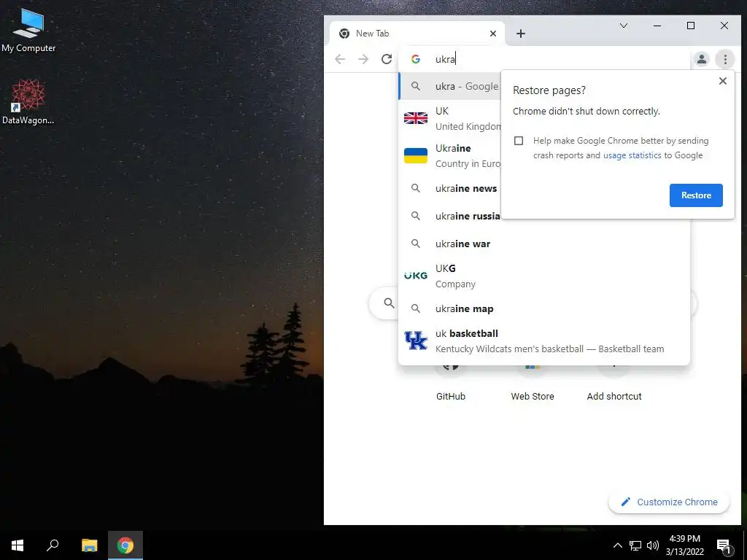
Task: Open the clock showing 4:39 PM
Action: coord(684,545)
